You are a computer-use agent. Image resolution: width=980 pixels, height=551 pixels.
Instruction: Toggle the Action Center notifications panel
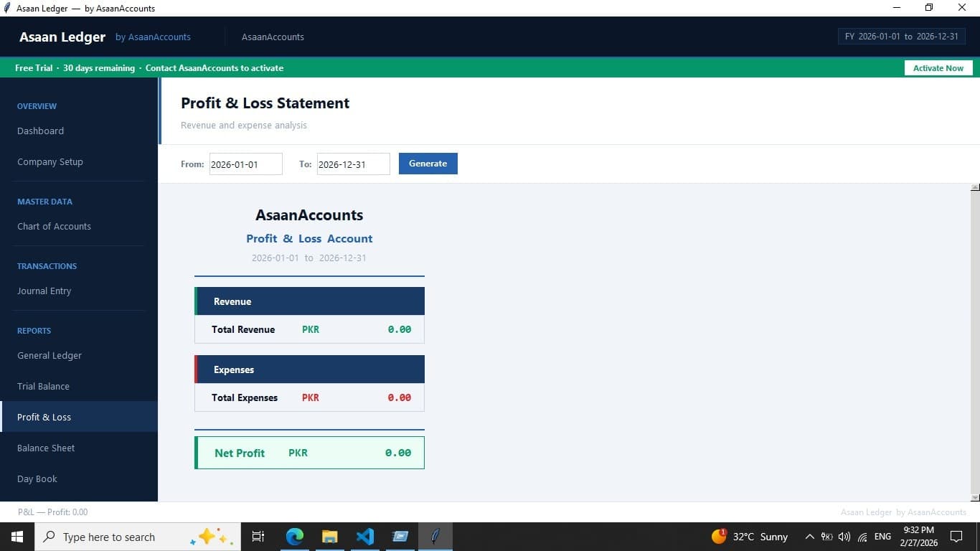[x=956, y=536]
